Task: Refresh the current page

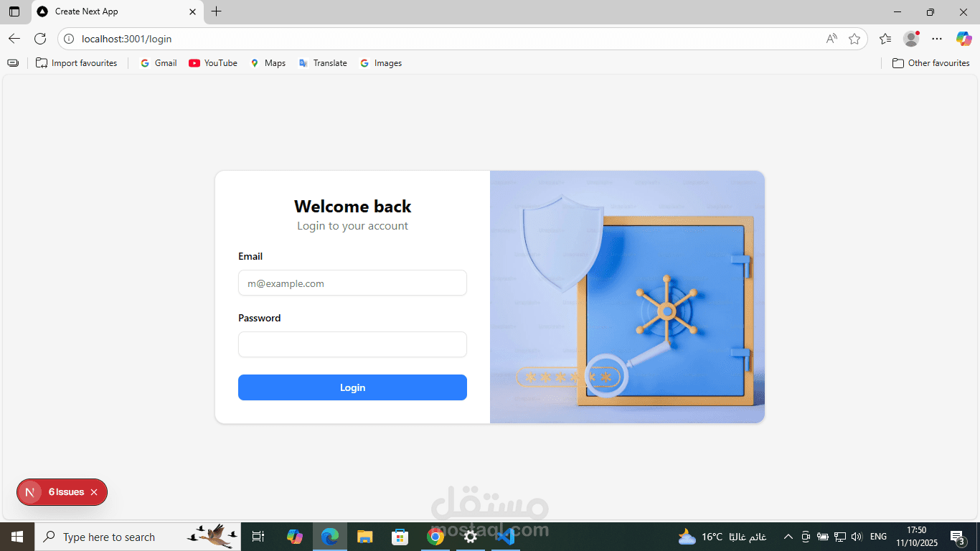Action: (x=40, y=39)
